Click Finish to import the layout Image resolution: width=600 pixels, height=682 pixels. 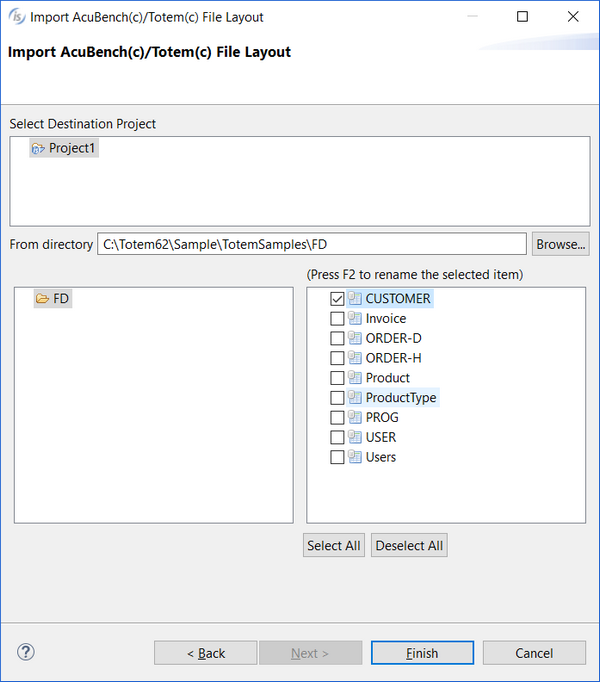tap(422, 653)
